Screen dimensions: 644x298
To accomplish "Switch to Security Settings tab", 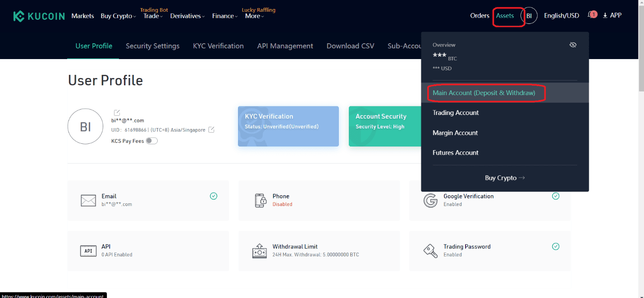I will [x=152, y=46].
